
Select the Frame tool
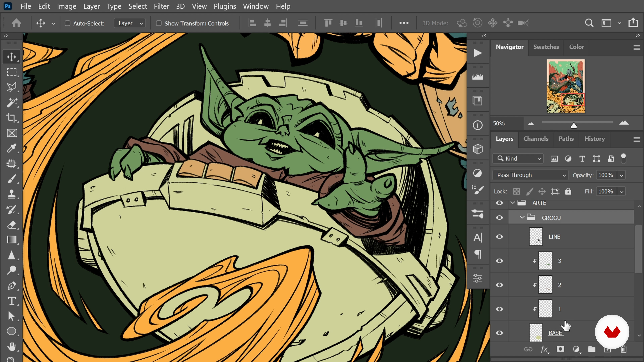pyautogui.click(x=12, y=133)
